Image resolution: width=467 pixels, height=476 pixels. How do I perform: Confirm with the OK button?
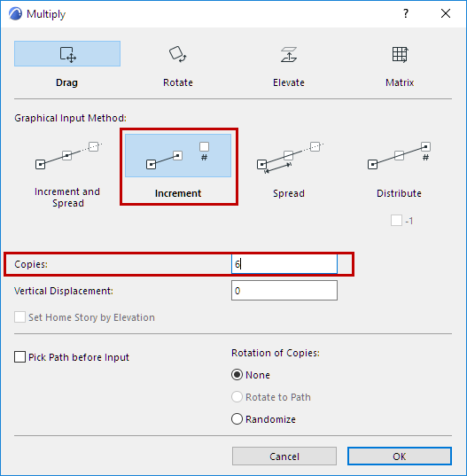400,456
